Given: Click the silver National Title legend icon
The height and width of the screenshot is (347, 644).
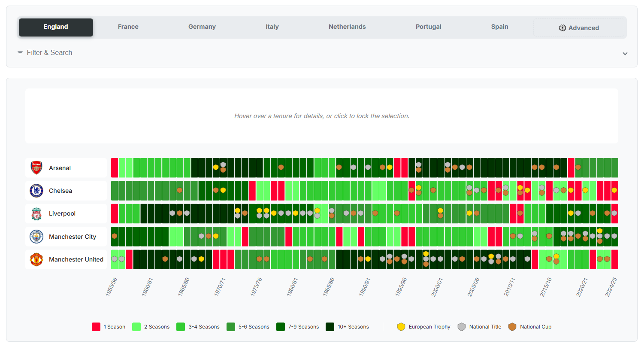Looking at the screenshot, I should coord(462,327).
